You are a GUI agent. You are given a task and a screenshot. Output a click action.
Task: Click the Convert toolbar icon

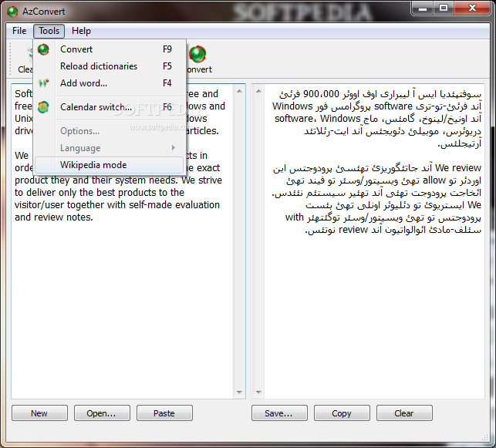tap(197, 54)
